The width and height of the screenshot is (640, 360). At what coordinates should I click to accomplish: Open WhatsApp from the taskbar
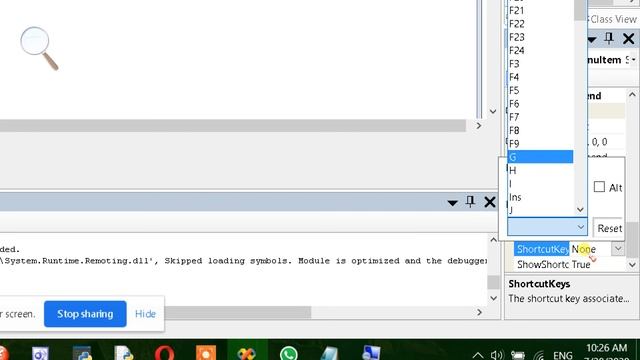tap(289, 353)
